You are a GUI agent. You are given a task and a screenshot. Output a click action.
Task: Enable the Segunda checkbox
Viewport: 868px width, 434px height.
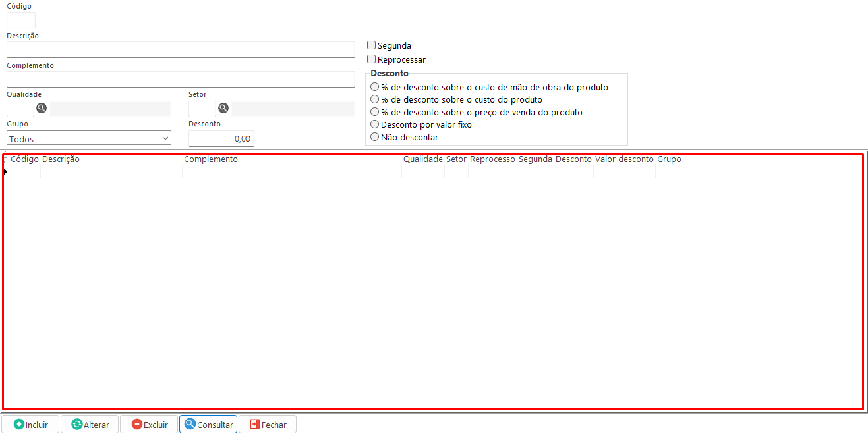click(372, 45)
